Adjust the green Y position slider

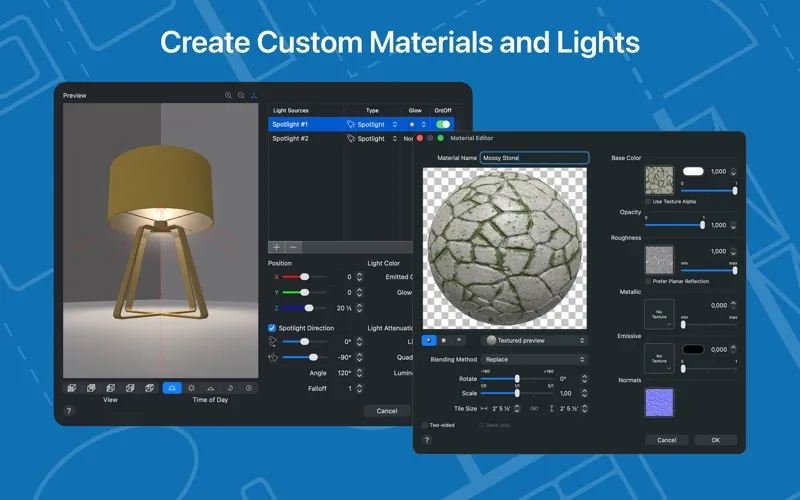(x=304, y=292)
